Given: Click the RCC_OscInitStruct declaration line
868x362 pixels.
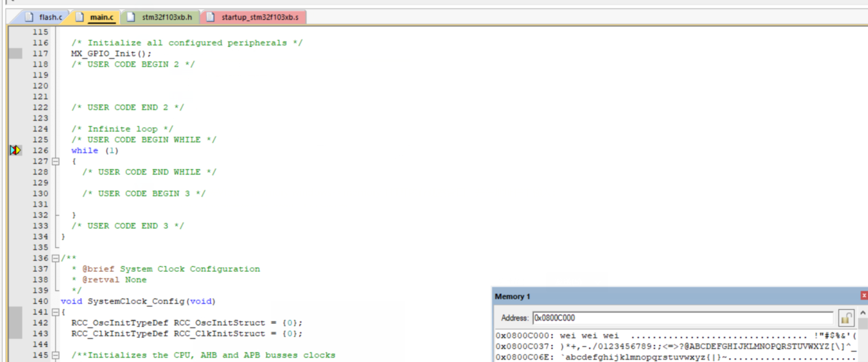Looking at the screenshot, I should [x=187, y=323].
